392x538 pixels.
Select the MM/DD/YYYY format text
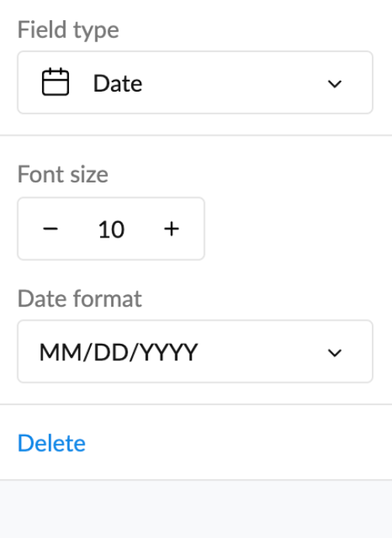coord(119,352)
